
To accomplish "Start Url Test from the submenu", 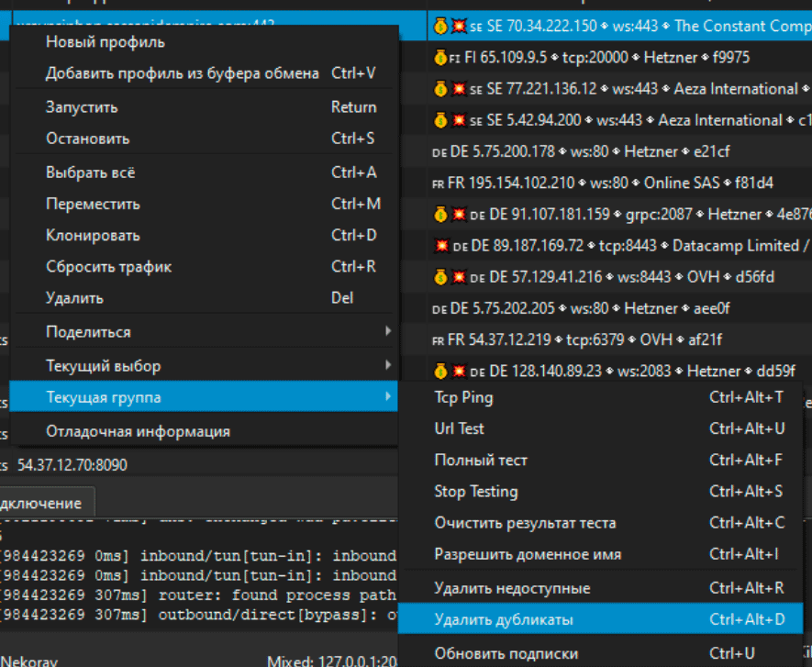I will [459, 428].
